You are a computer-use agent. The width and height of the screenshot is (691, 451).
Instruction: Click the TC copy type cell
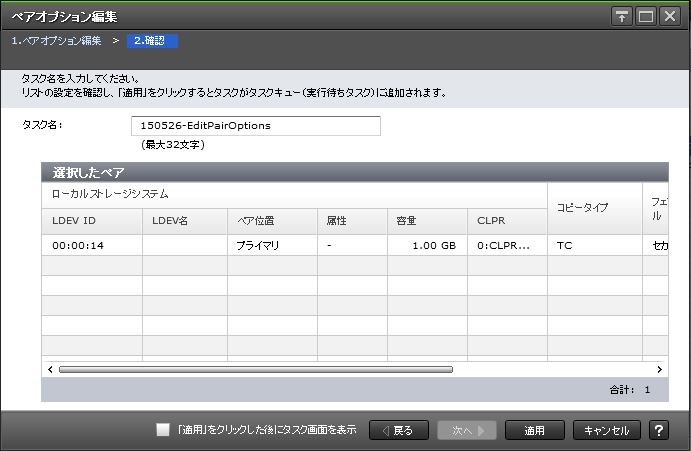594,246
